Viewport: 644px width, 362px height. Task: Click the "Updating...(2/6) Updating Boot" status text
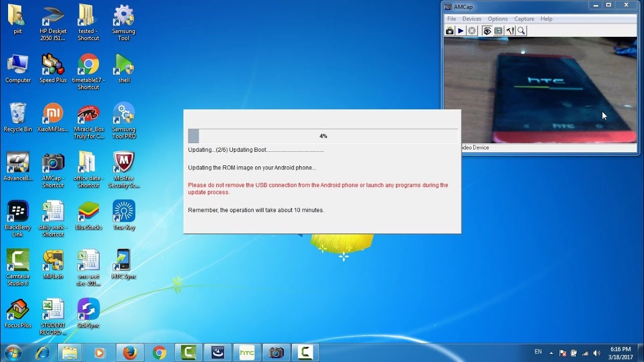click(256, 150)
